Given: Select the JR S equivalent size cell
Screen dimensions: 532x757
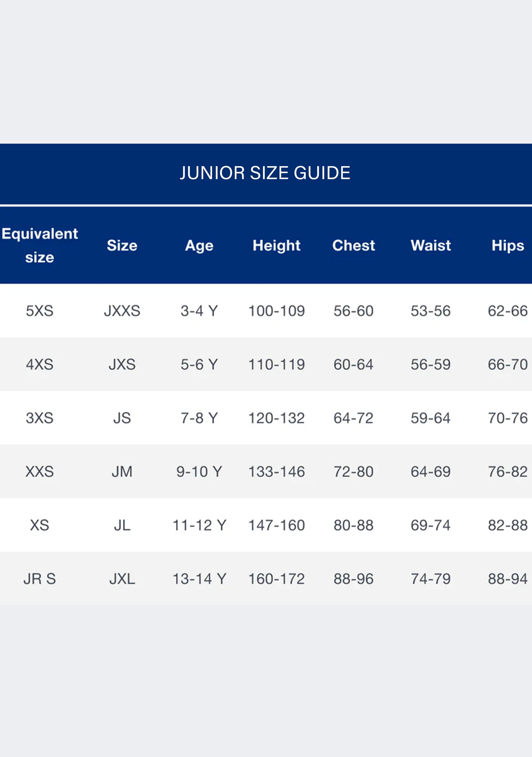Looking at the screenshot, I should [39, 579].
